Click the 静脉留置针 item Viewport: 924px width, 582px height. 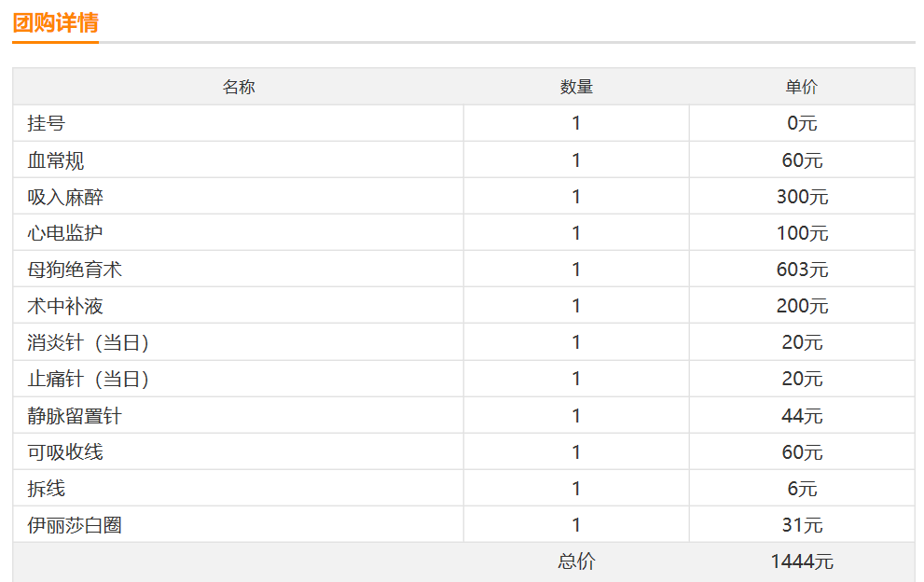75,416
